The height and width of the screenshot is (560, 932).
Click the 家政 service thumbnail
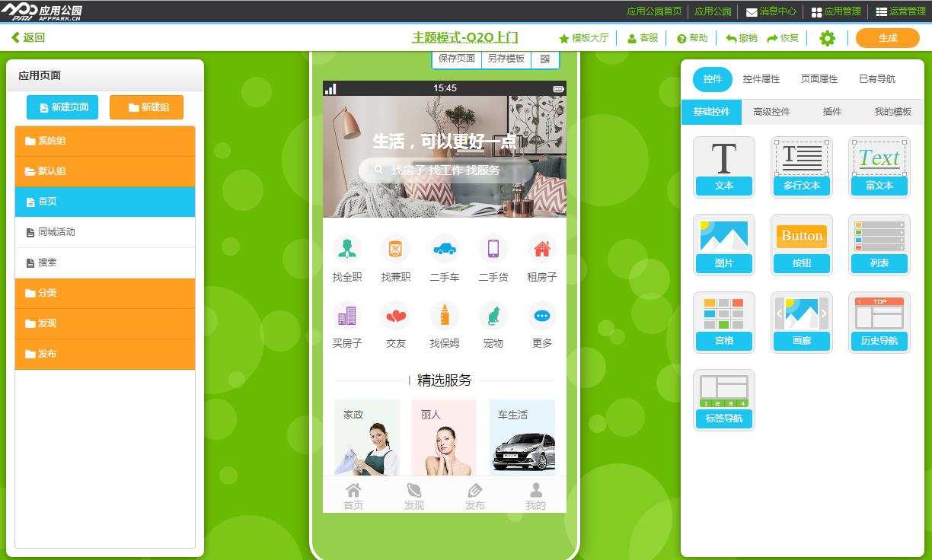pyautogui.click(x=367, y=437)
